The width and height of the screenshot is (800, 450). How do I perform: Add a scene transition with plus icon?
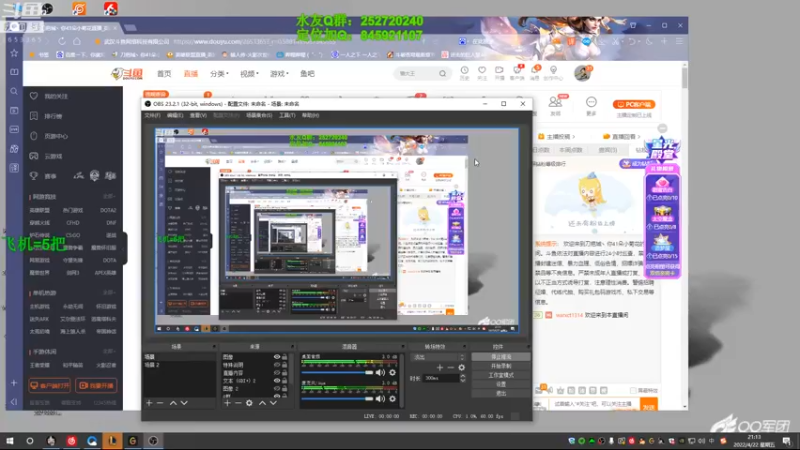439,367
